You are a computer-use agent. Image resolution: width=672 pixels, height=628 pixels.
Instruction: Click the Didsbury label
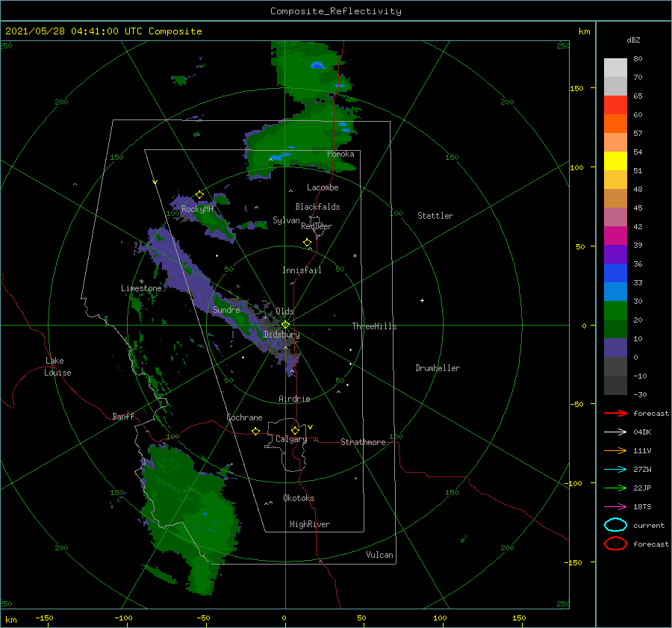281,335
